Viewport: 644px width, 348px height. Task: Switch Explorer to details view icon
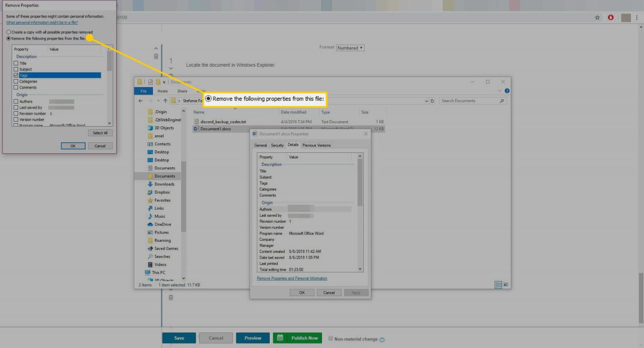[x=499, y=285]
